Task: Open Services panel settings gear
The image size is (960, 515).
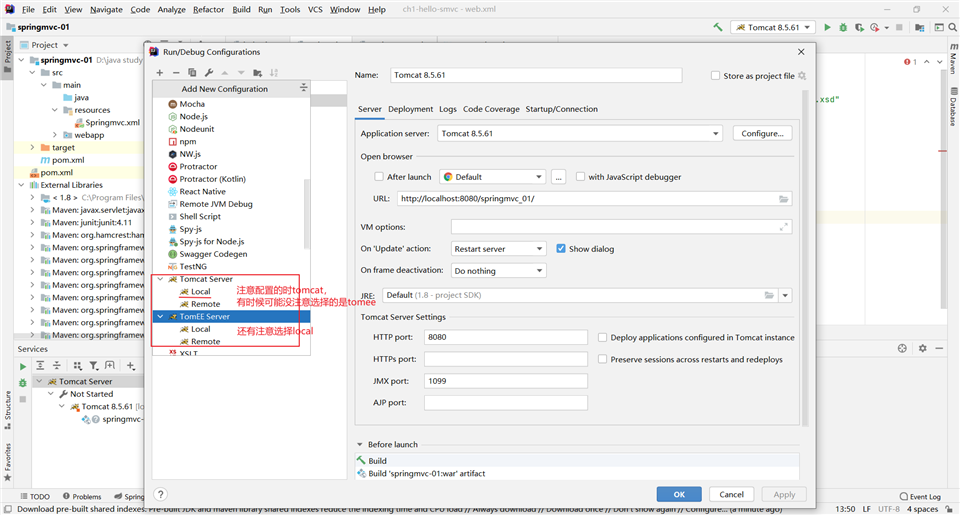Action: (x=923, y=348)
